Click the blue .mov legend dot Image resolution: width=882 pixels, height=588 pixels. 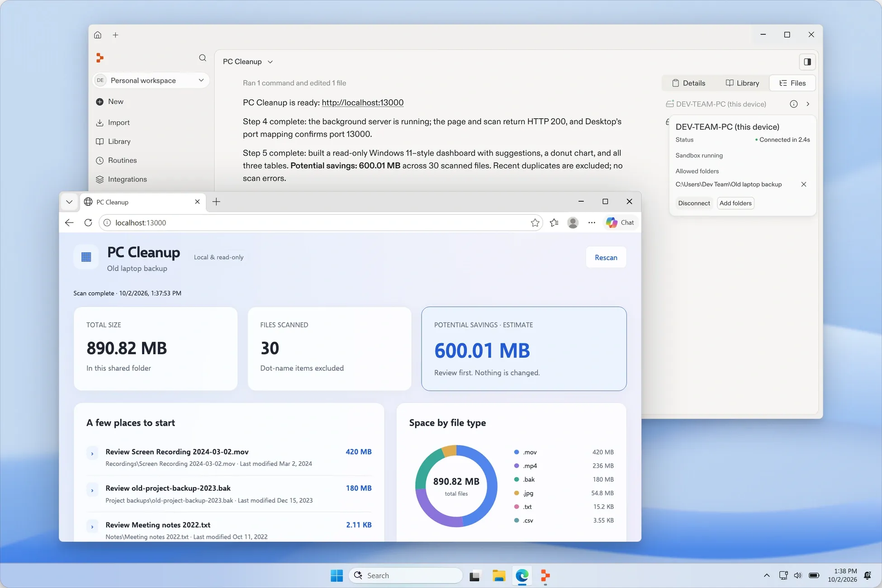pos(517,452)
